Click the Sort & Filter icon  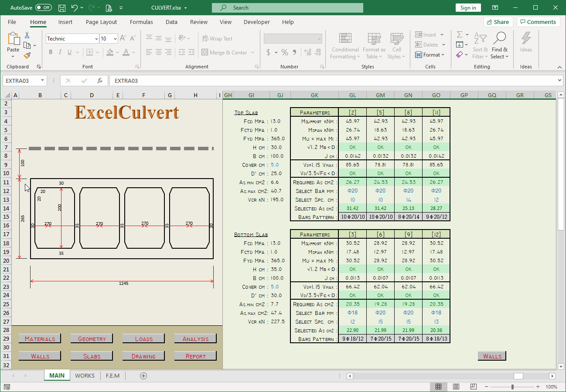click(x=480, y=45)
